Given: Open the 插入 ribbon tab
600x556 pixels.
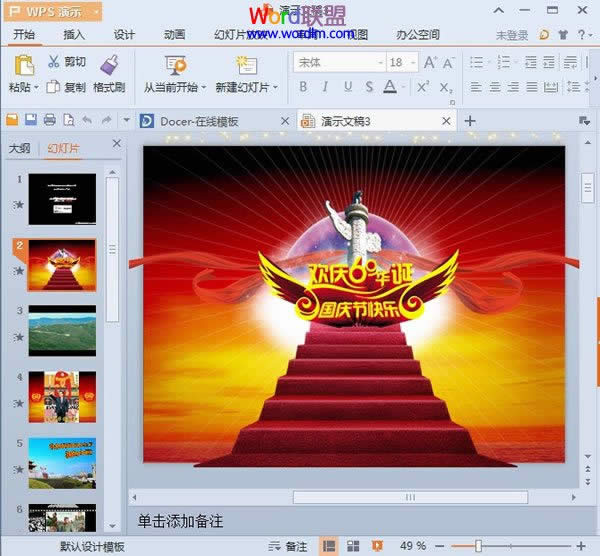Looking at the screenshot, I should tap(74, 34).
